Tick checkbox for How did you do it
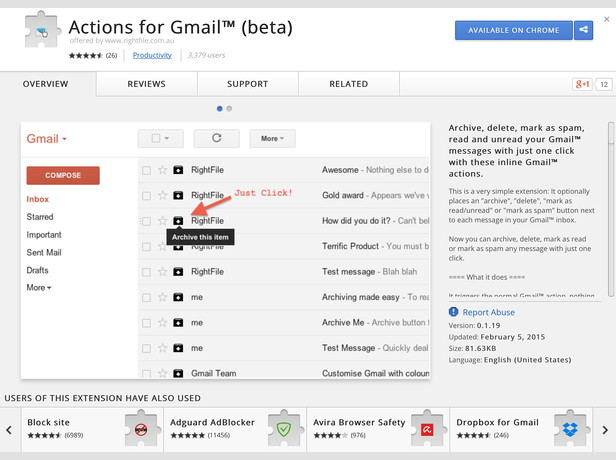 146,221
